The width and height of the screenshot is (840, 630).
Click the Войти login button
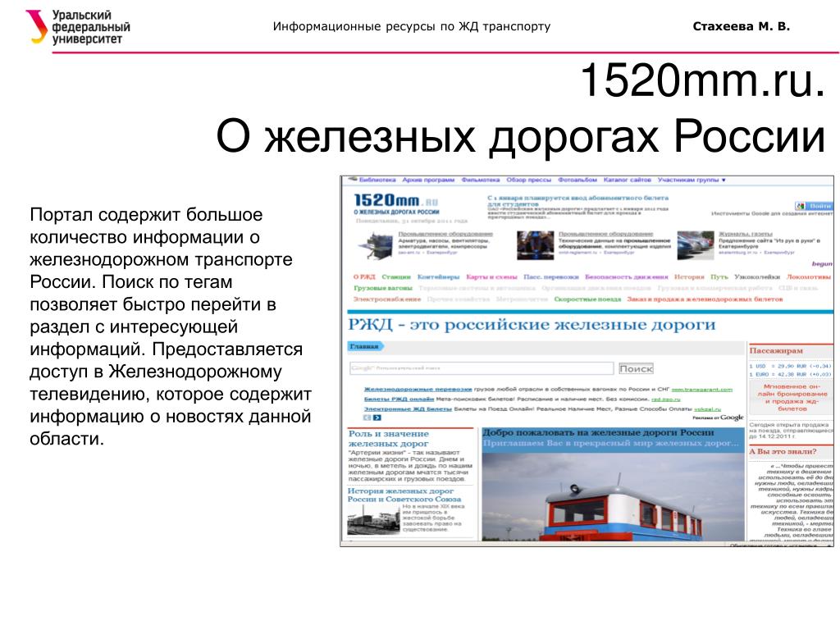[819, 206]
